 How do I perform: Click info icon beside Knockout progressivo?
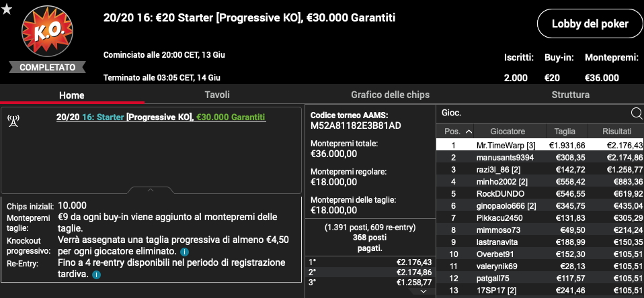tap(184, 251)
